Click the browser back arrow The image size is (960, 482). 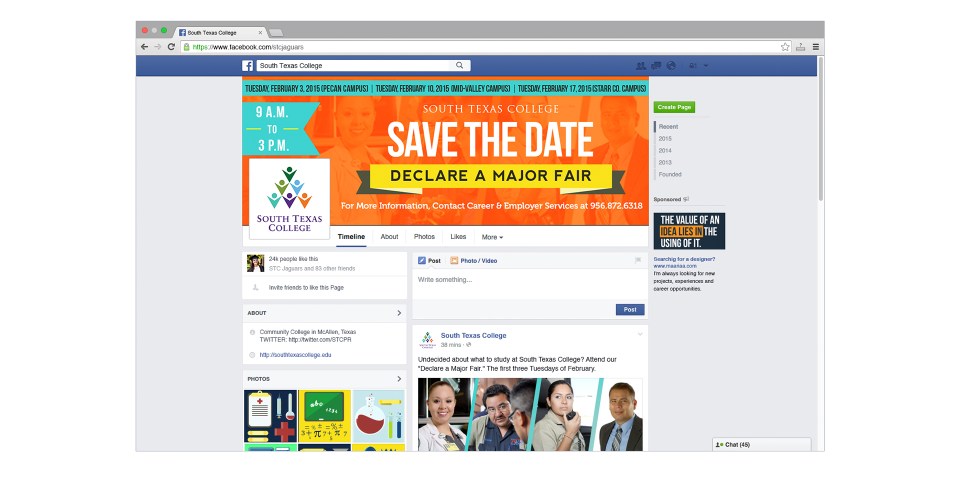144,47
